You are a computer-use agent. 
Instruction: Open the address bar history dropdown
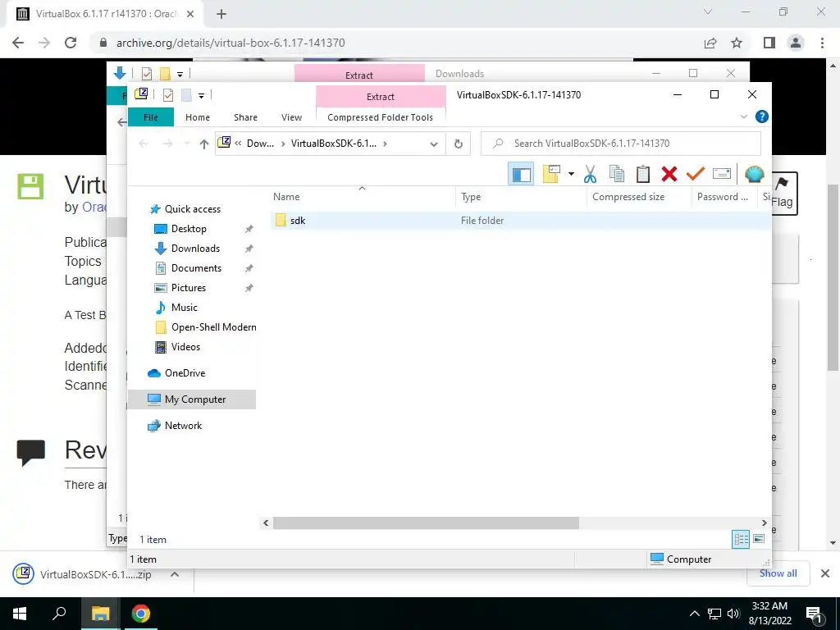pos(434,144)
